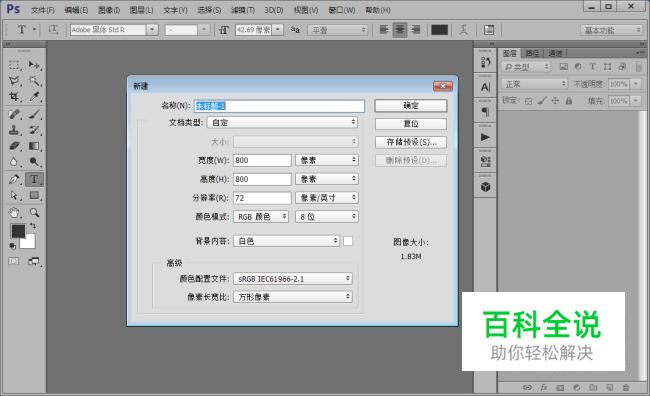Open the 3D panel cube icon
This screenshot has height=396, width=650.
pos(485,187)
